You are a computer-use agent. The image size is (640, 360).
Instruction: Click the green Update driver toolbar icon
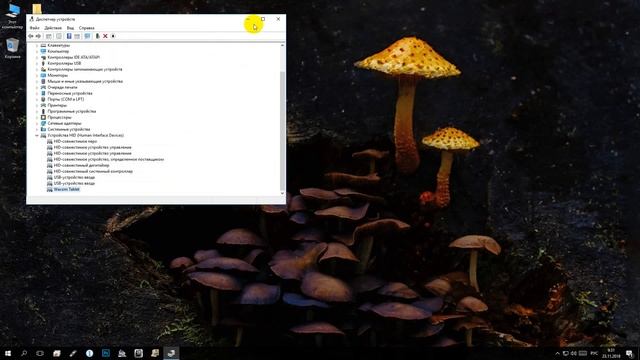[x=98, y=36]
